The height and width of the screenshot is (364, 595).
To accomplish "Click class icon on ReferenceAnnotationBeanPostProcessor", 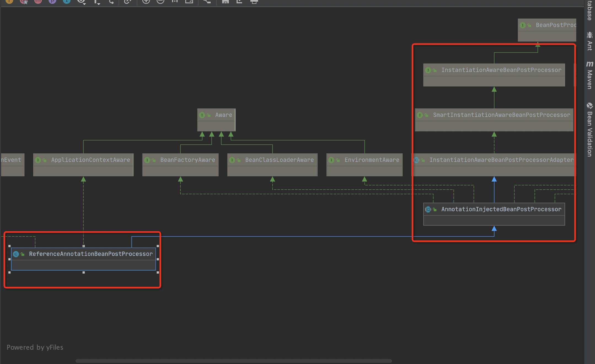I will click(16, 254).
